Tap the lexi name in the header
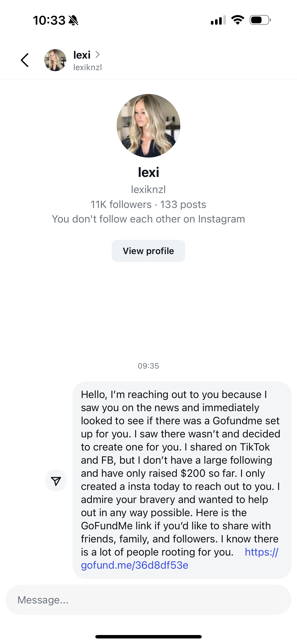Viewport: 297px width, 644px height. [82, 55]
